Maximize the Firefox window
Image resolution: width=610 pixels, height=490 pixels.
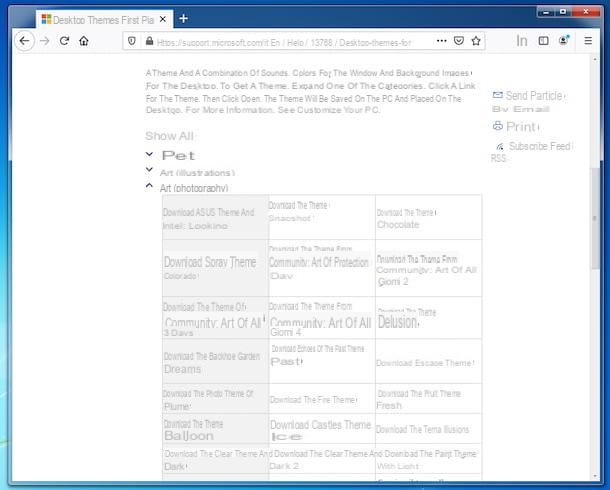pyautogui.click(x=563, y=12)
